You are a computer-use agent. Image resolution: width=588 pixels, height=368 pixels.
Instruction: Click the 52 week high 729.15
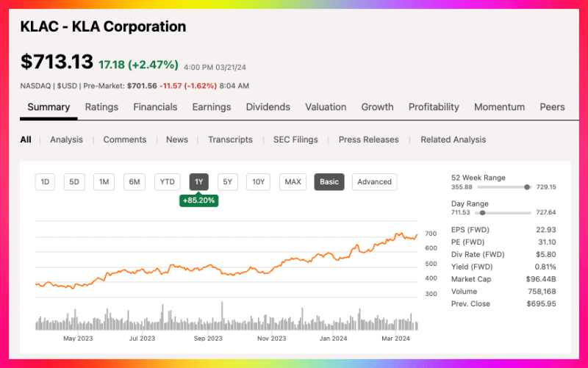546,187
